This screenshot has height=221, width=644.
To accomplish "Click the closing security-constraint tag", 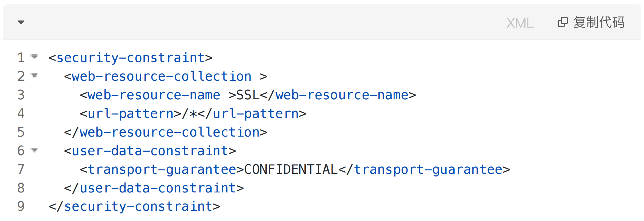I will click(x=135, y=207).
